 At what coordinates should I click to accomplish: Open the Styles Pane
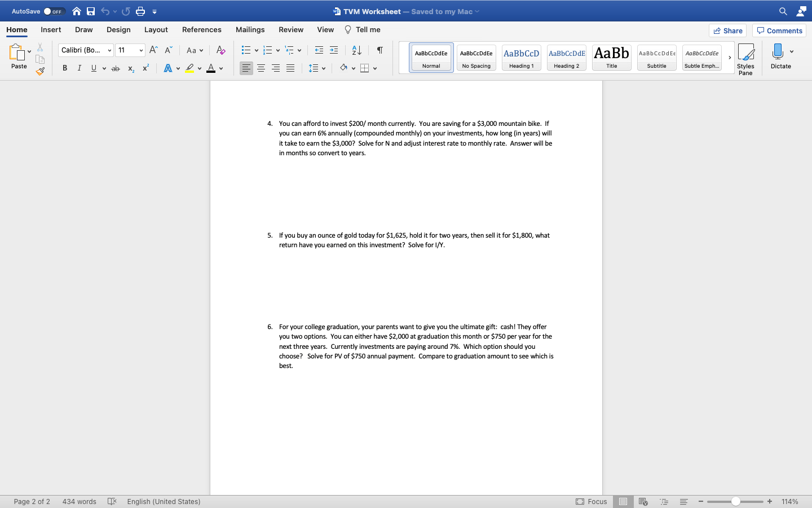(x=745, y=59)
